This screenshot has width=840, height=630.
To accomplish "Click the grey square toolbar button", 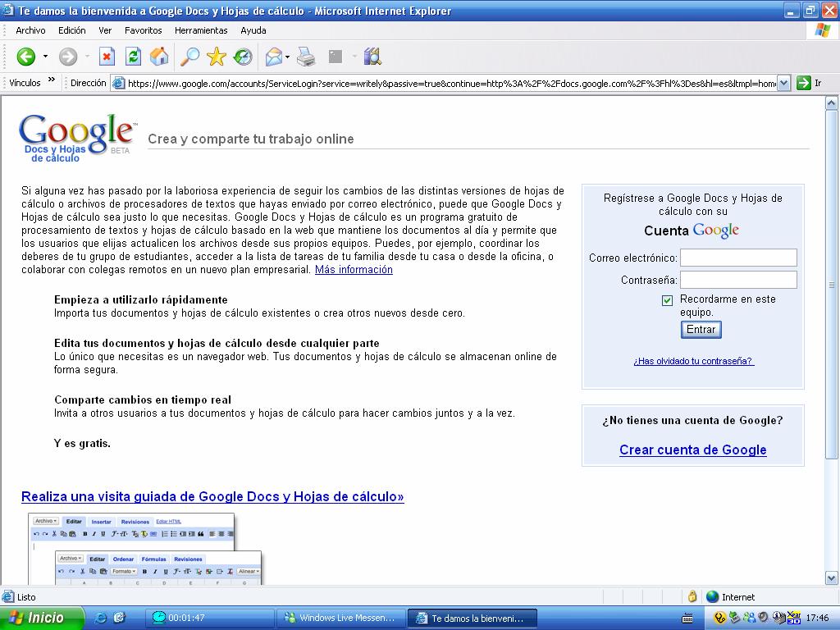I will pyautogui.click(x=336, y=57).
